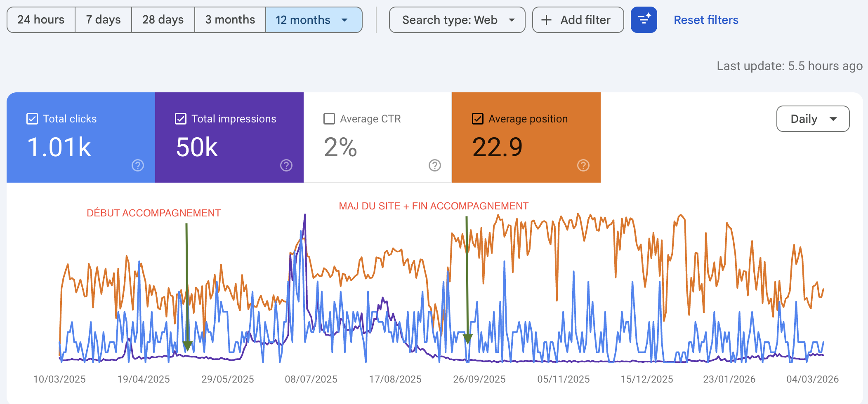Screen dimensions: 868x404
Task: Uncheck the Total clicks checkbox
Action: [x=32, y=119]
